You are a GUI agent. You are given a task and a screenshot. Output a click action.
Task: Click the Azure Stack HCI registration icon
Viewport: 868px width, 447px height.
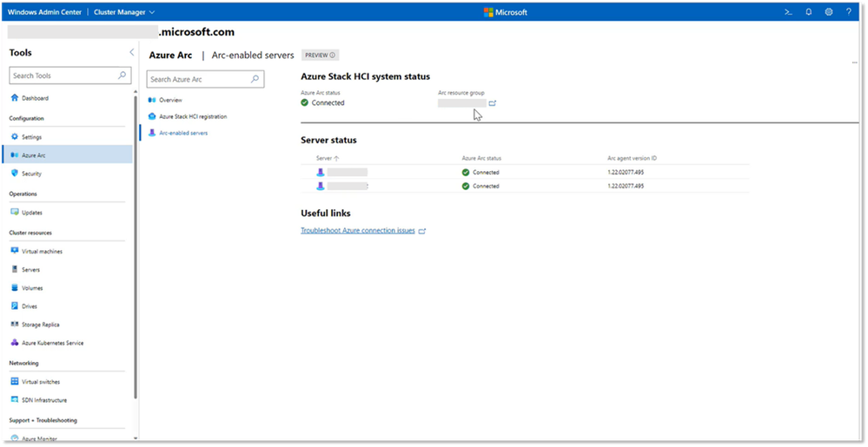(152, 116)
